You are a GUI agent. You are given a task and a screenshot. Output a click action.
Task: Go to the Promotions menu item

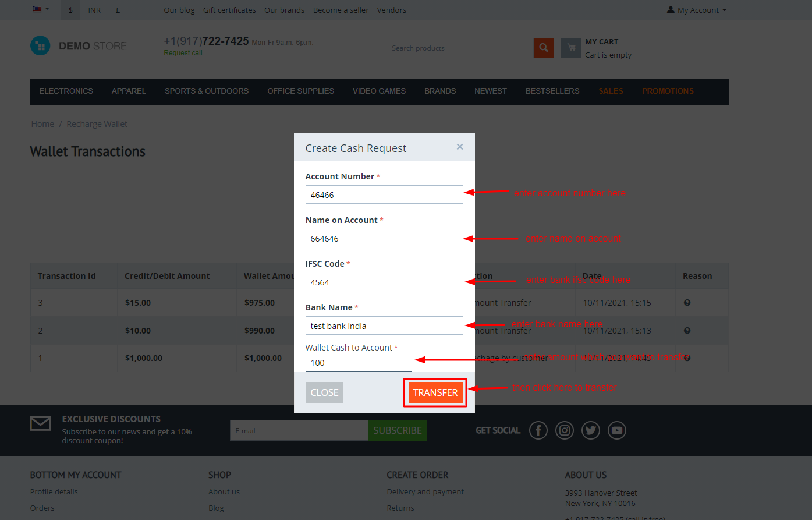(x=668, y=91)
